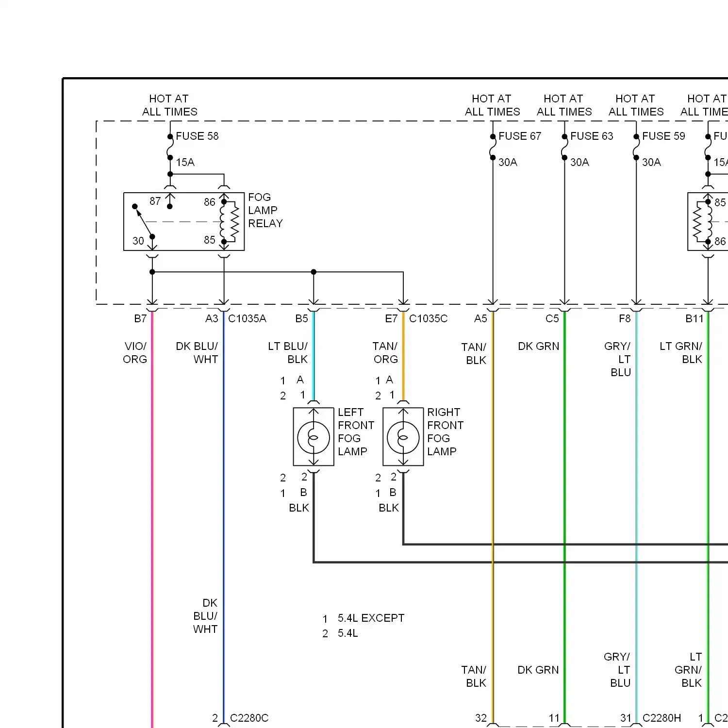Click the LEFT FRONT FOG LAMP label
The height and width of the screenshot is (728, 728).
click(x=356, y=432)
